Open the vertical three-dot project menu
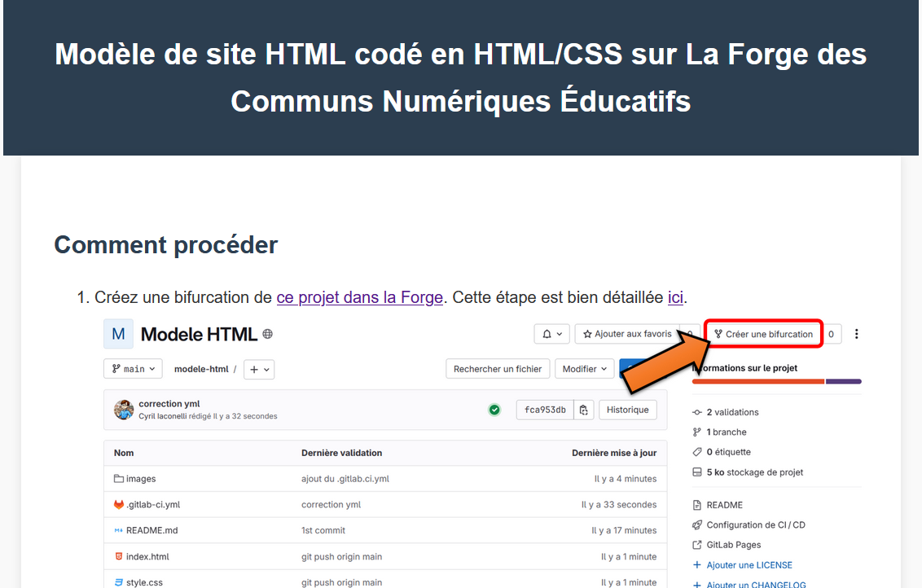The height and width of the screenshot is (588, 922). click(856, 334)
